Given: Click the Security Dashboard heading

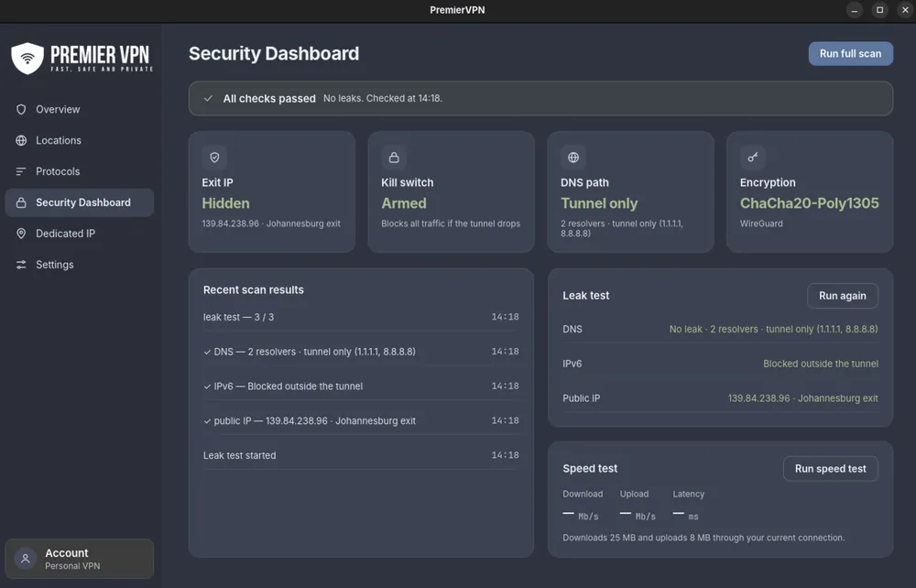Looking at the screenshot, I should click(x=273, y=54).
